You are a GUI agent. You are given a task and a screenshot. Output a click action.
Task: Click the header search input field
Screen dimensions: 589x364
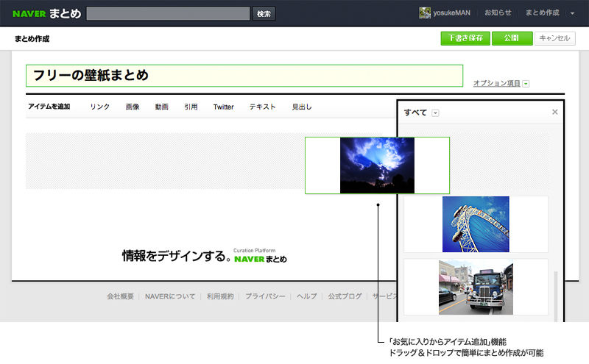click(x=168, y=13)
